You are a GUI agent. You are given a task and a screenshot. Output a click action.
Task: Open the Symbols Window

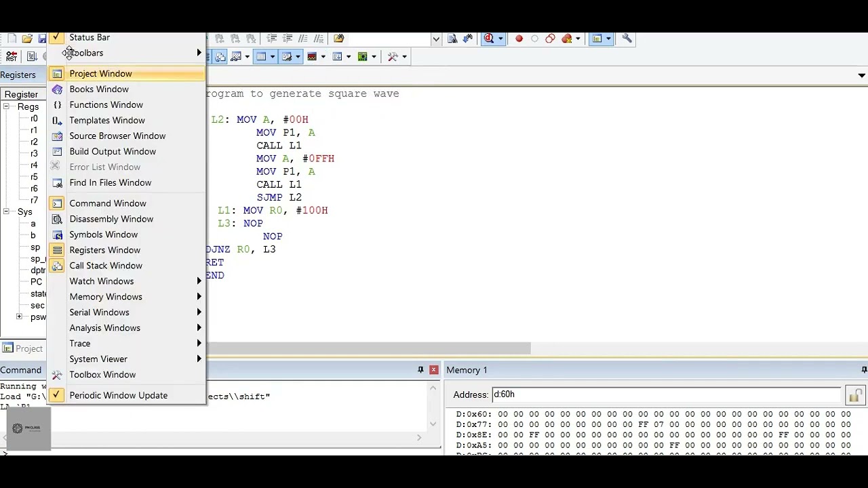[x=126, y=235]
